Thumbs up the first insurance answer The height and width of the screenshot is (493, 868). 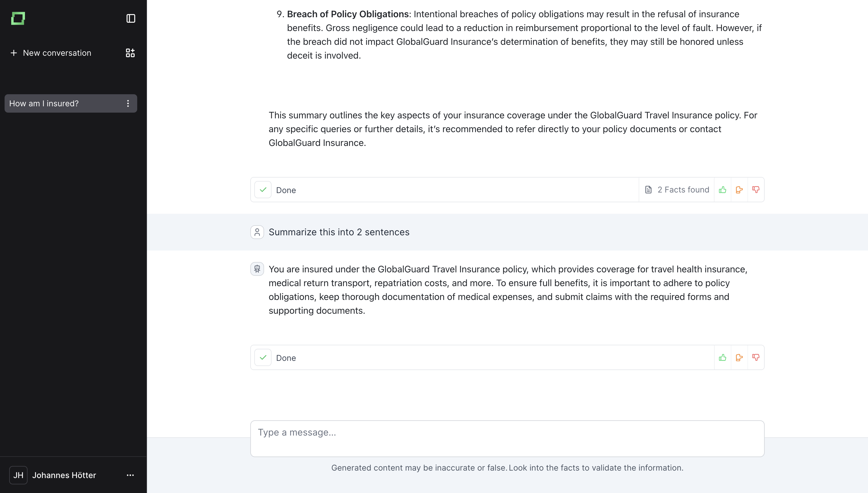(722, 190)
